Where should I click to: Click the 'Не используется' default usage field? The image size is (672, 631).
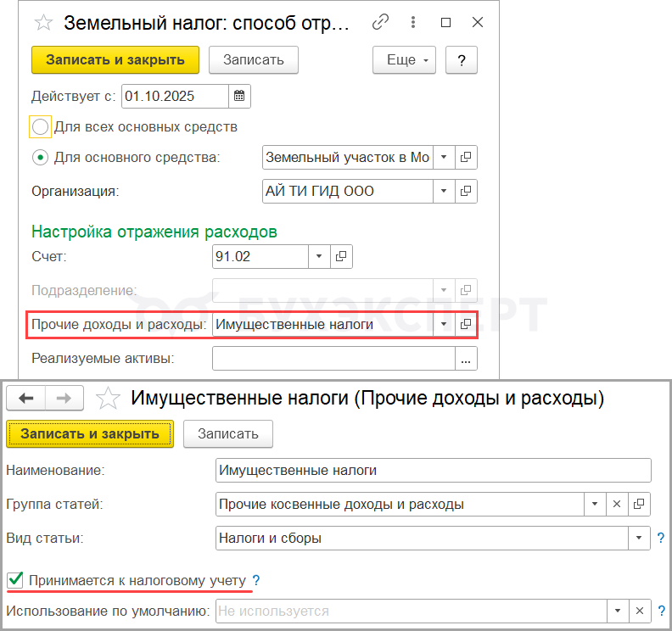tap(412, 611)
